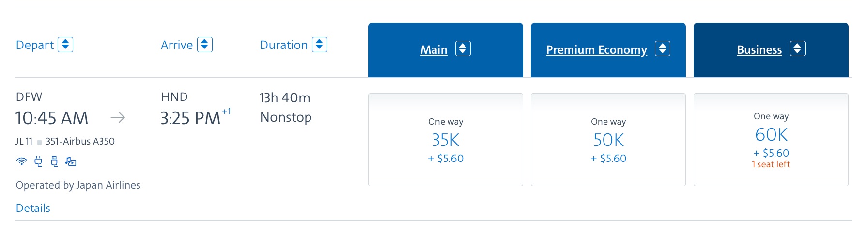Click the Wi-Fi amenity icon
868x225 pixels.
pyautogui.click(x=22, y=161)
